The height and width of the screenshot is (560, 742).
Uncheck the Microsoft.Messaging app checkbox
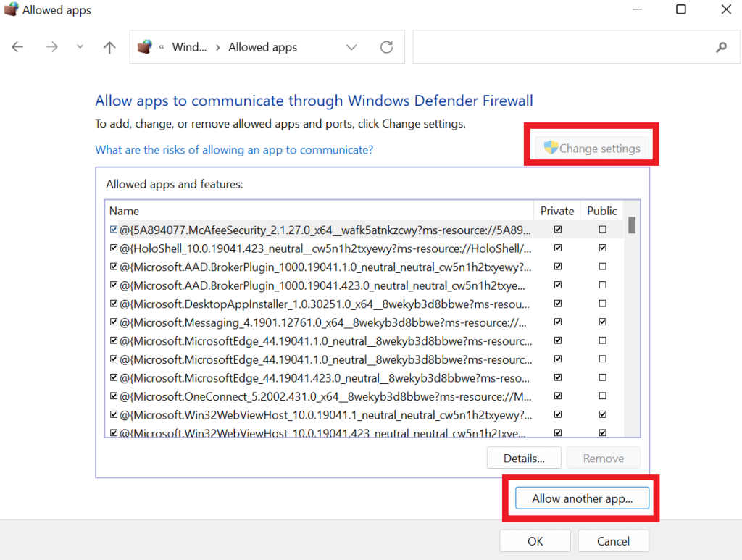114,322
